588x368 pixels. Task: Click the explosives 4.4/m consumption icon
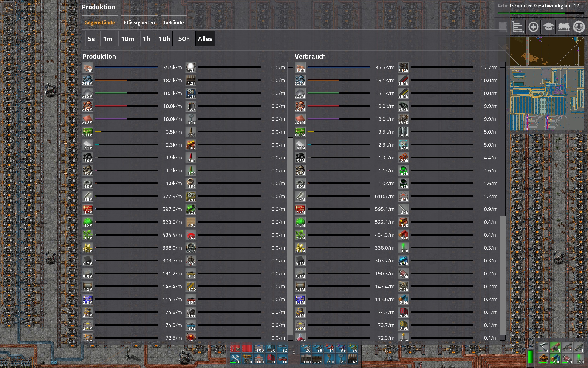[403, 158]
